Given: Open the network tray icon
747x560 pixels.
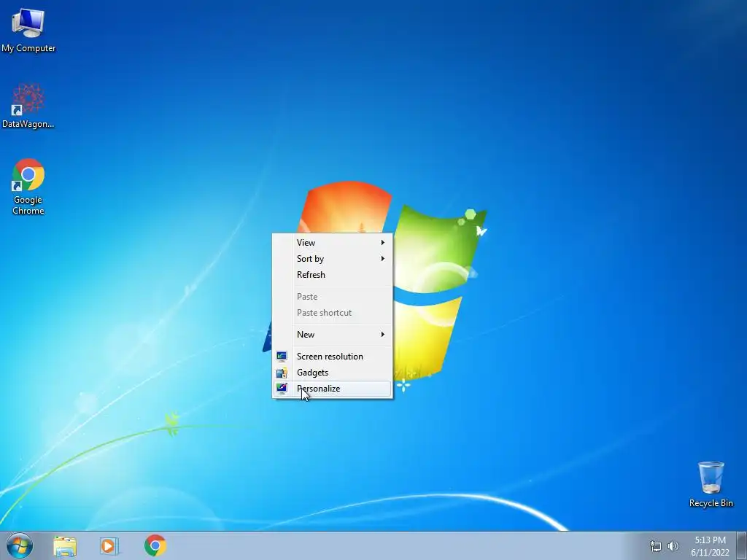Looking at the screenshot, I should point(656,546).
